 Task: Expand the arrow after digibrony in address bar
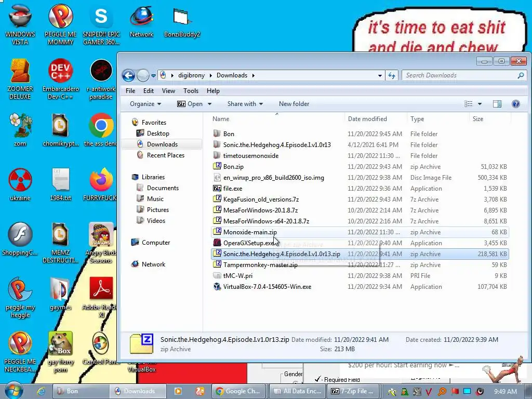pyautogui.click(x=210, y=75)
